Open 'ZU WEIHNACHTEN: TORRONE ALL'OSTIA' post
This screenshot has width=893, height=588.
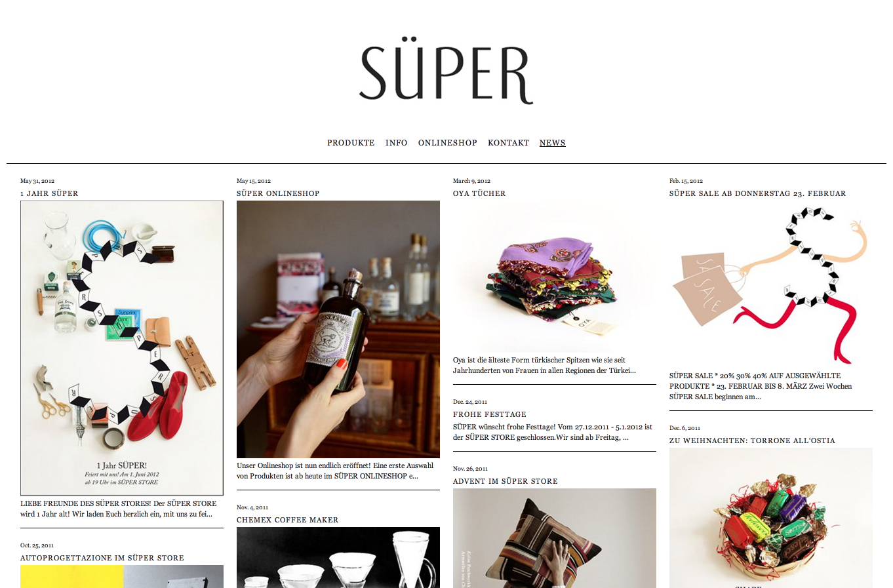(752, 441)
